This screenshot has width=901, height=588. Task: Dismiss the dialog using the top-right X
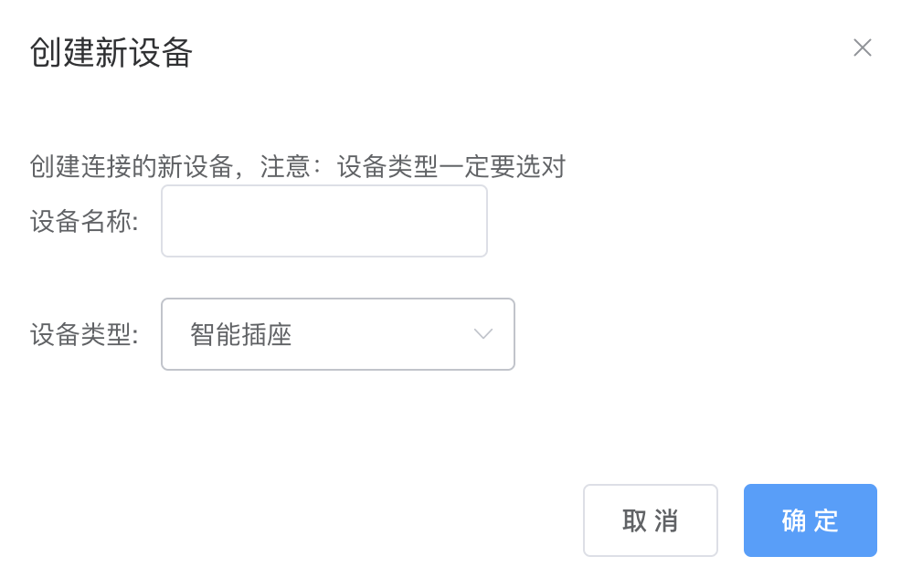862,48
